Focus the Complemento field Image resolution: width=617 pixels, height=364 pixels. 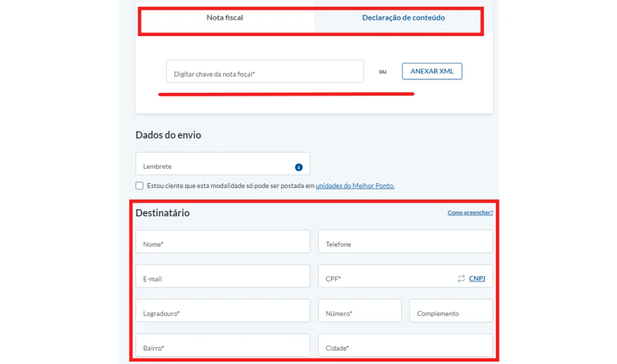pos(451,311)
